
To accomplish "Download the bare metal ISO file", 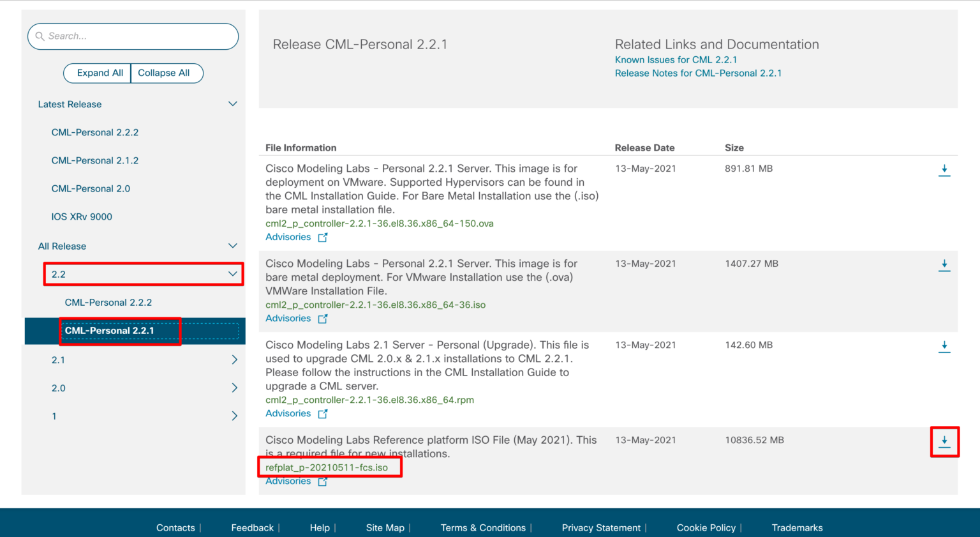I will point(944,265).
